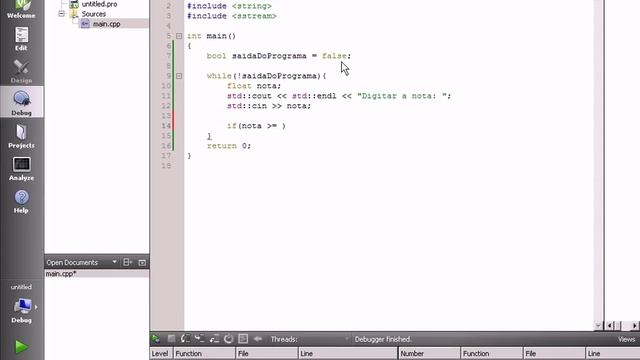Click the '#include <sstream>' line

click(232, 16)
